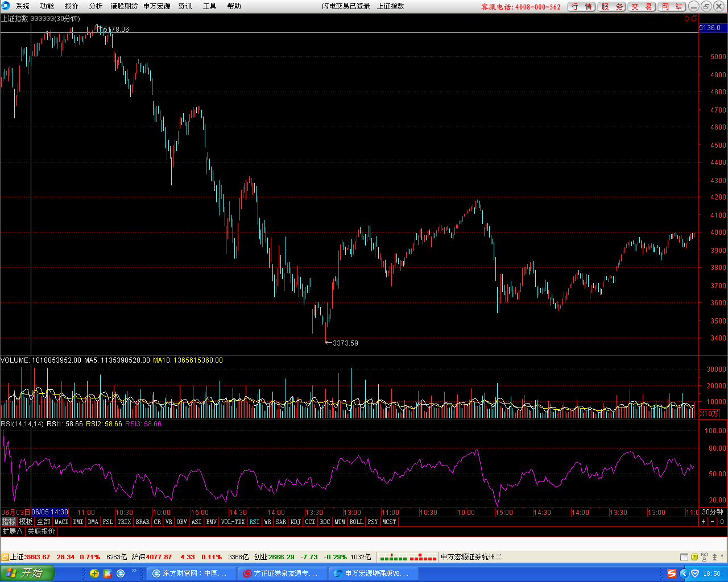Click the 交易 button in the top right

[x=642, y=7]
